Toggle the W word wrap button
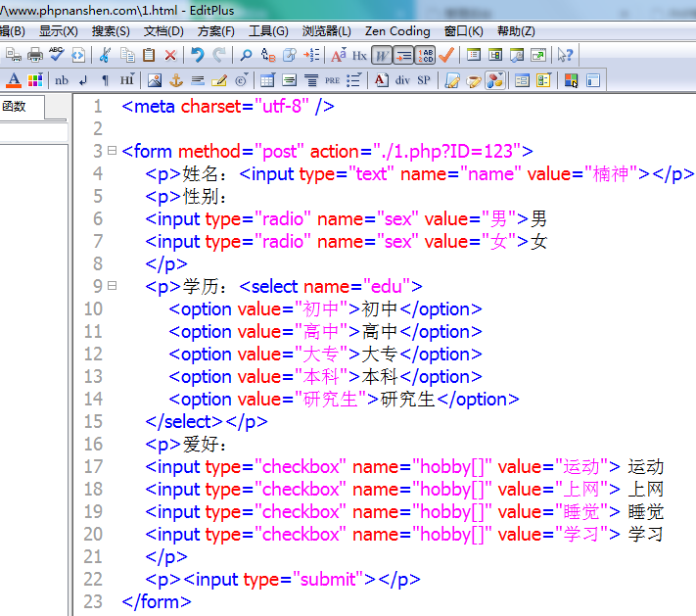Viewport: 696px width, 616px height. (x=382, y=55)
